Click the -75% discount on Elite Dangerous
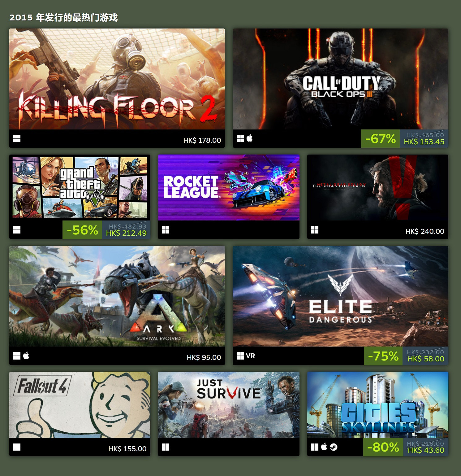The image size is (461, 476). 383,356
